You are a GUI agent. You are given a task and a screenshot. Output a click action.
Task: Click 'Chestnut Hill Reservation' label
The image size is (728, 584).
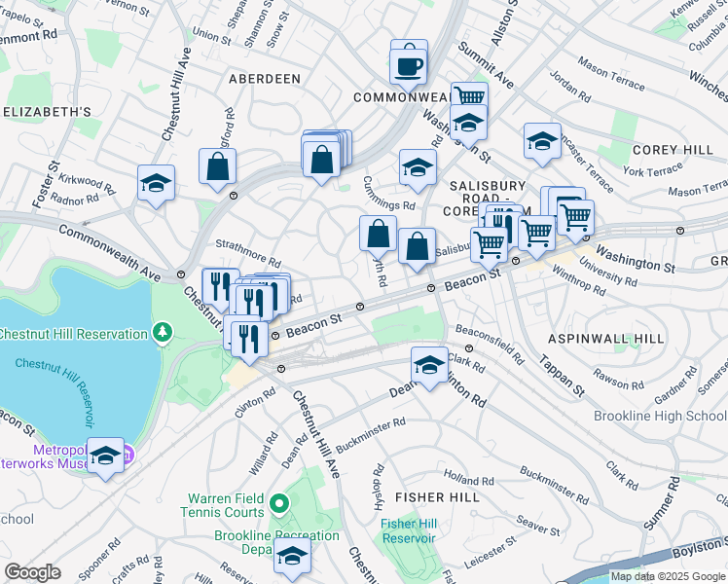tap(73, 334)
